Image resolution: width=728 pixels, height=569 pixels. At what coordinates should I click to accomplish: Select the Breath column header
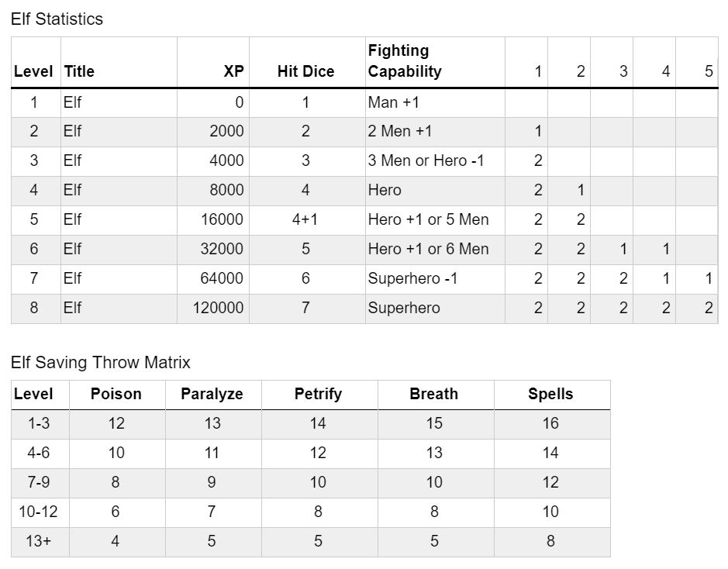(x=433, y=394)
